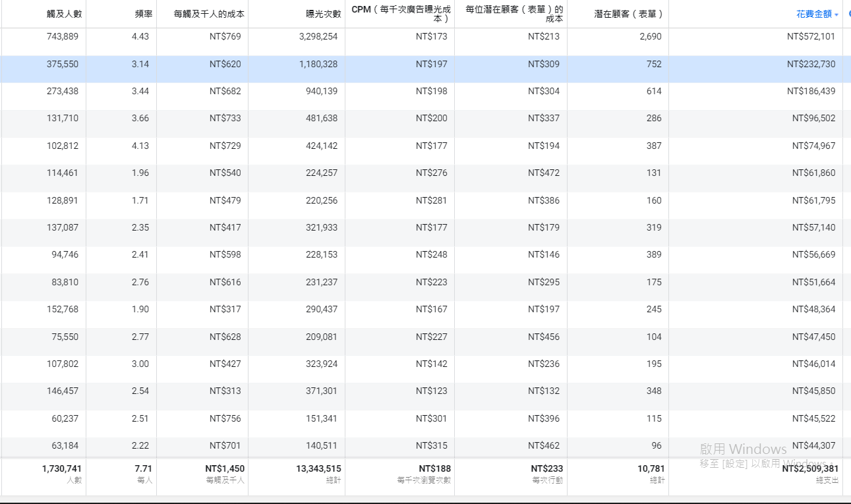Select the CPM column header

click(401, 14)
